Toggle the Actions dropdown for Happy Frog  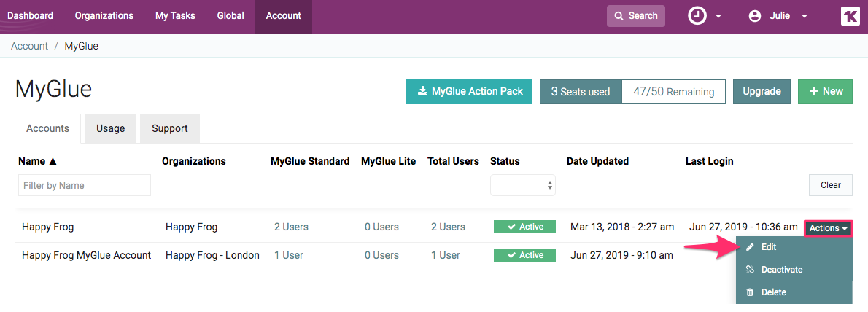(x=829, y=228)
